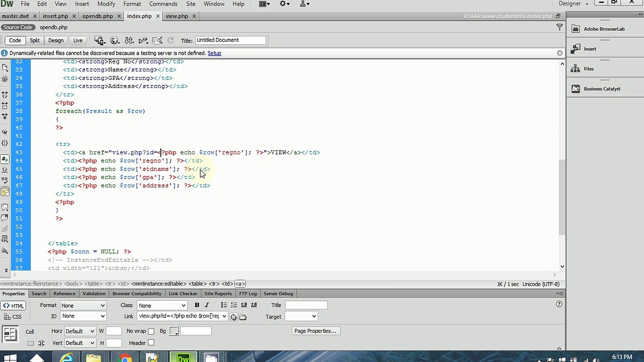Click the Property inspector help icon
This screenshot has width=644, height=362.
559,304
